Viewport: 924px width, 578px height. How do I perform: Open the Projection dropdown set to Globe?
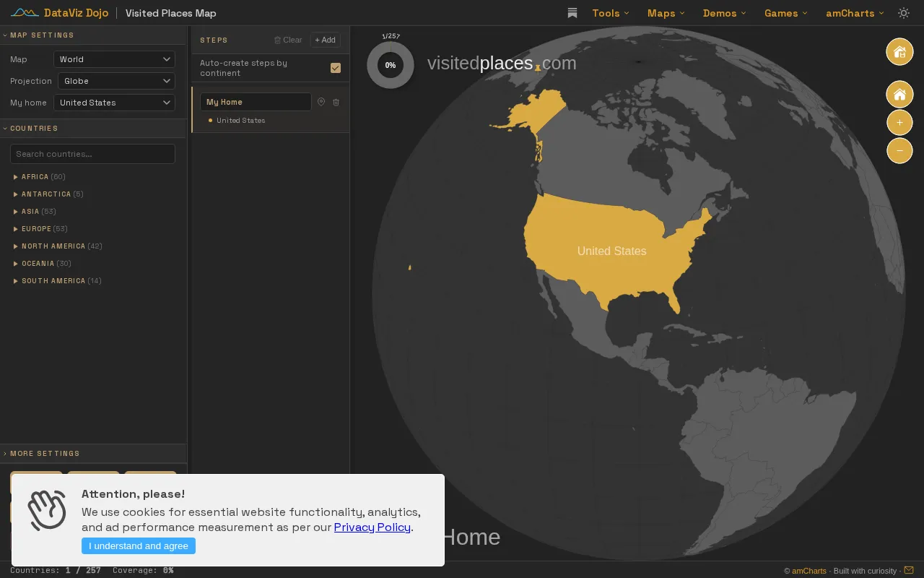pyautogui.click(x=116, y=81)
